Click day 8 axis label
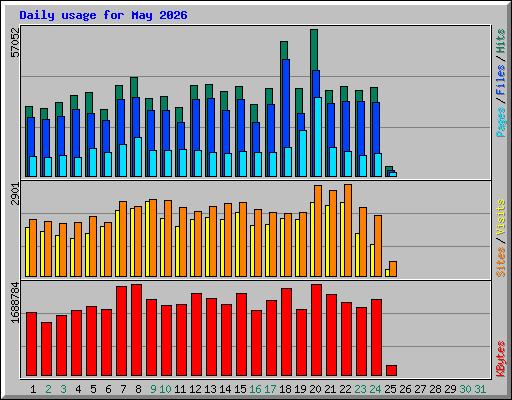The width and height of the screenshot is (512, 400). point(138,389)
